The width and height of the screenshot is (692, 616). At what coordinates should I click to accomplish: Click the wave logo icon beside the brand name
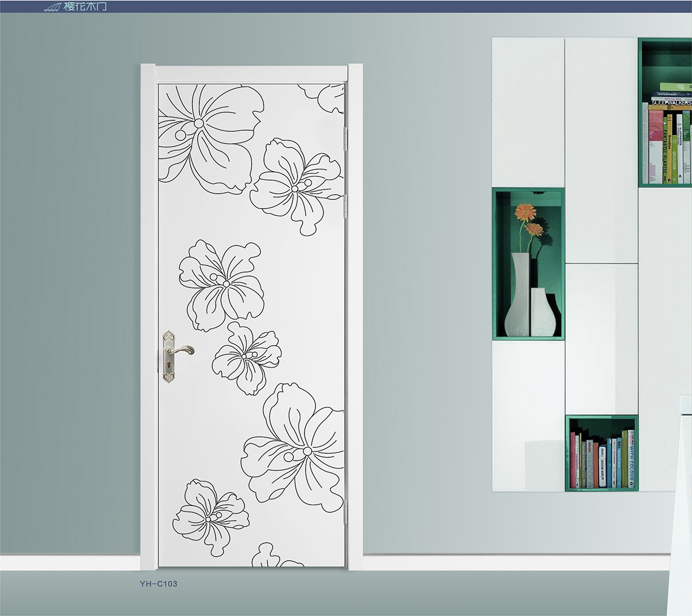[52, 7]
